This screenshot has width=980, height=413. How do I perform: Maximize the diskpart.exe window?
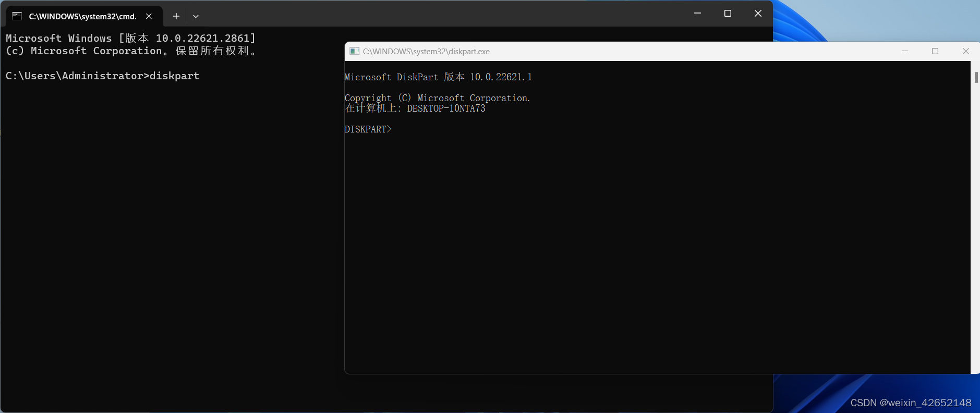point(935,51)
